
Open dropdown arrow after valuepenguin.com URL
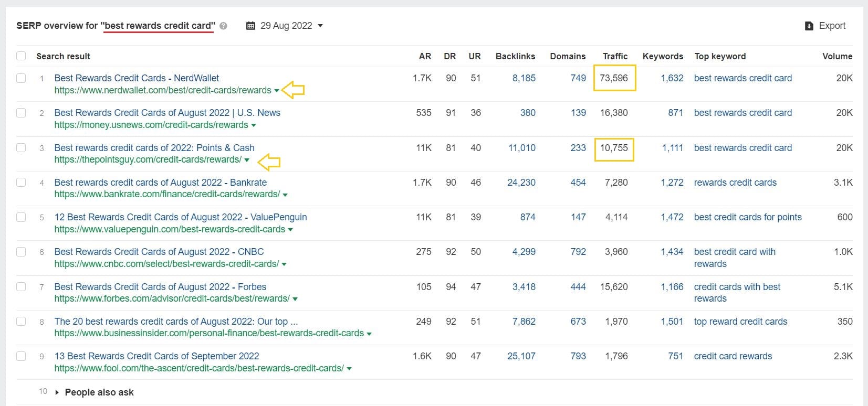(x=290, y=230)
